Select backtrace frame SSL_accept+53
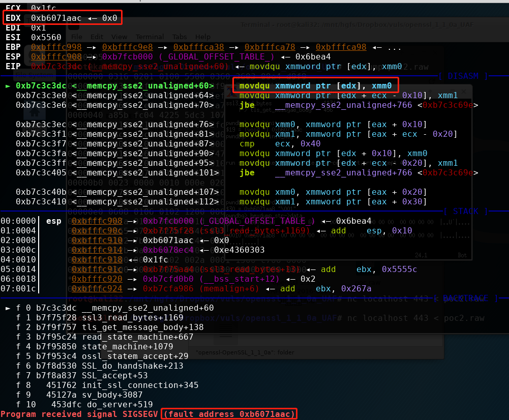This screenshot has width=509, height=420. [82, 376]
